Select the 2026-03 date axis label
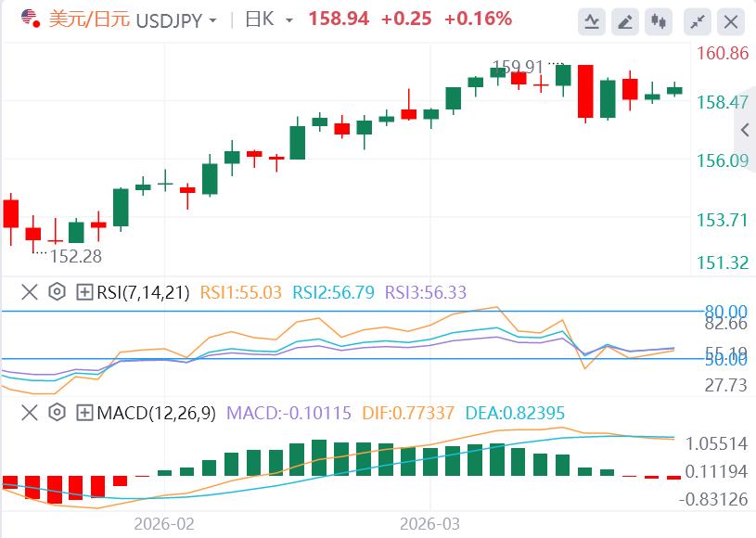The height and width of the screenshot is (538, 756). 431,524
